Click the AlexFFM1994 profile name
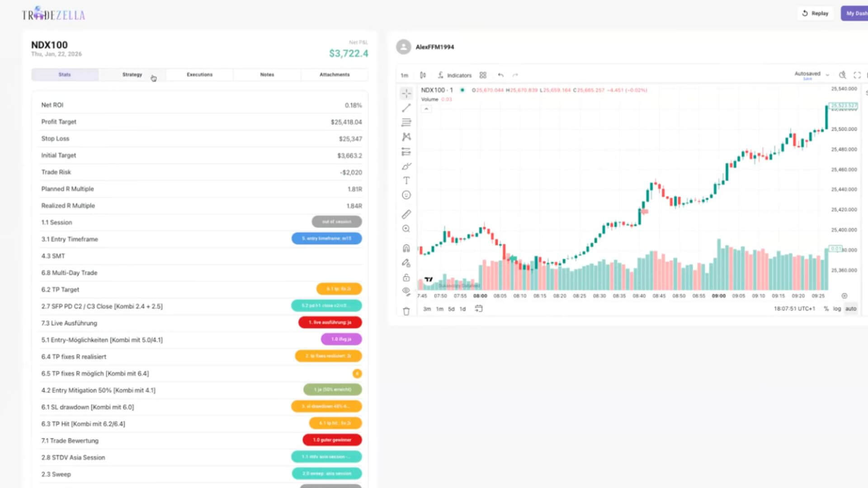 pos(435,47)
